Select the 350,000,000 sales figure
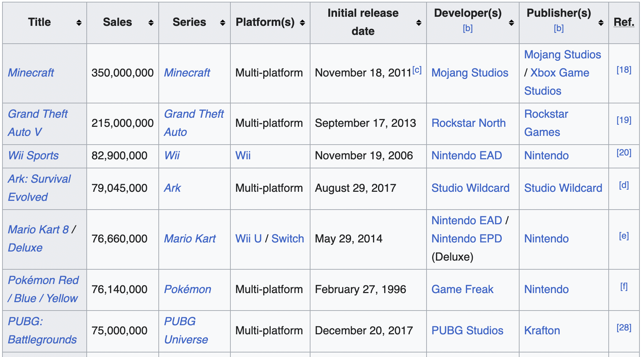The image size is (644, 357). tap(122, 73)
